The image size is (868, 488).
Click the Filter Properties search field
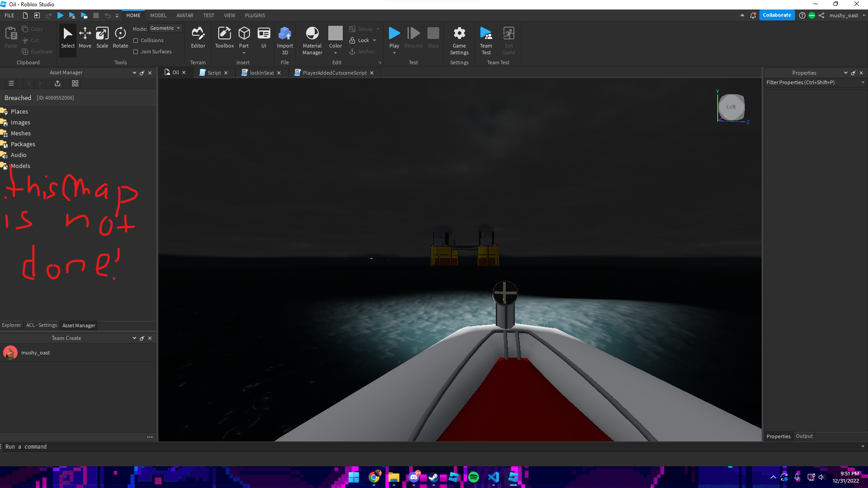(812, 83)
